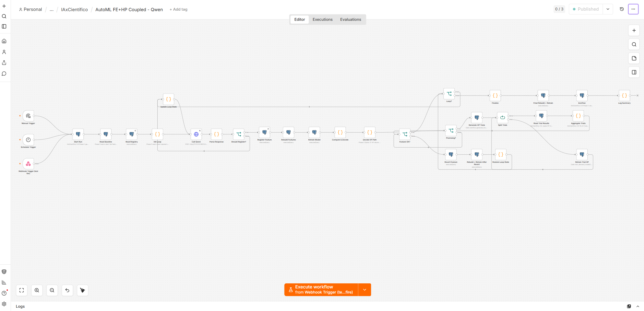Open the Published status dropdown arrow
Viewport: 644px width, 311px height.
pyautogui.click(x=608, y=9)
